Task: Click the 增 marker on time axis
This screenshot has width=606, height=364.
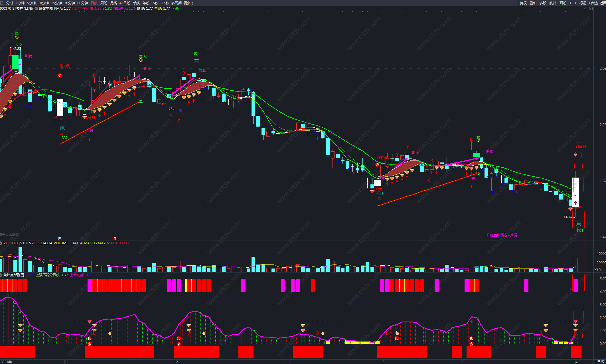Action: pos(114,238)
